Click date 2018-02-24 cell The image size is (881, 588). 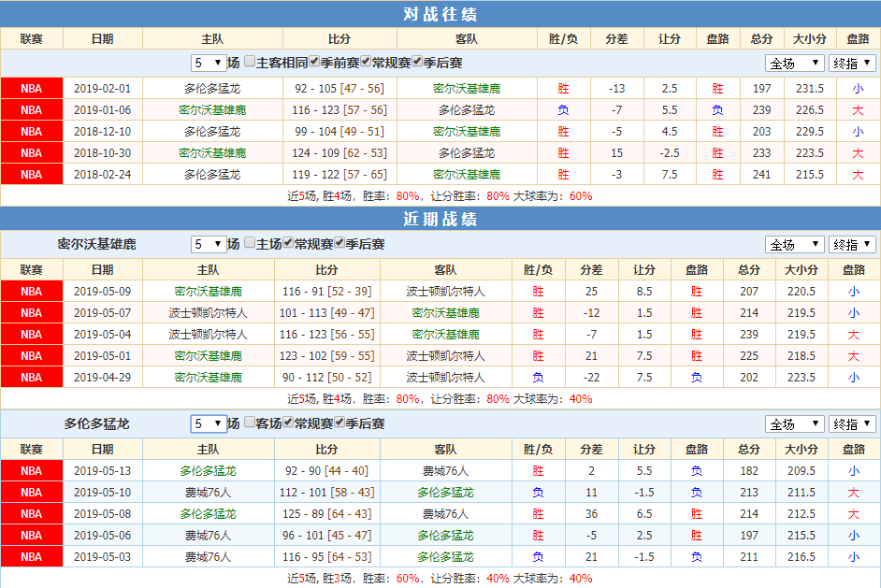click(x=102, y=175)
